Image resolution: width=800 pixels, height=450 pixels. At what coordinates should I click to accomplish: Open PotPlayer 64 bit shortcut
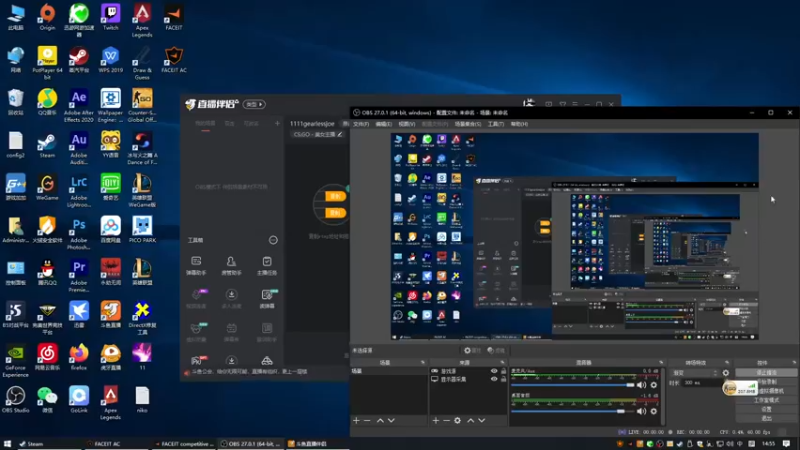coord(47,63)
